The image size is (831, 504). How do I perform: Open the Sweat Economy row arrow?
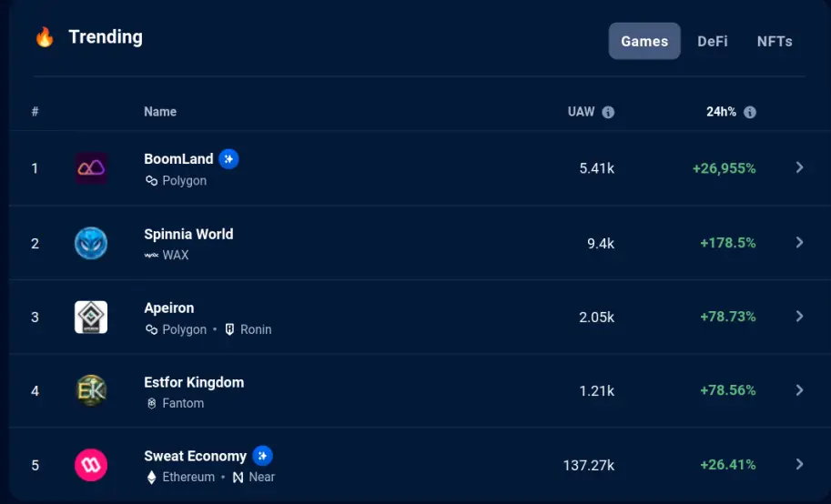[x=799, y=464]
